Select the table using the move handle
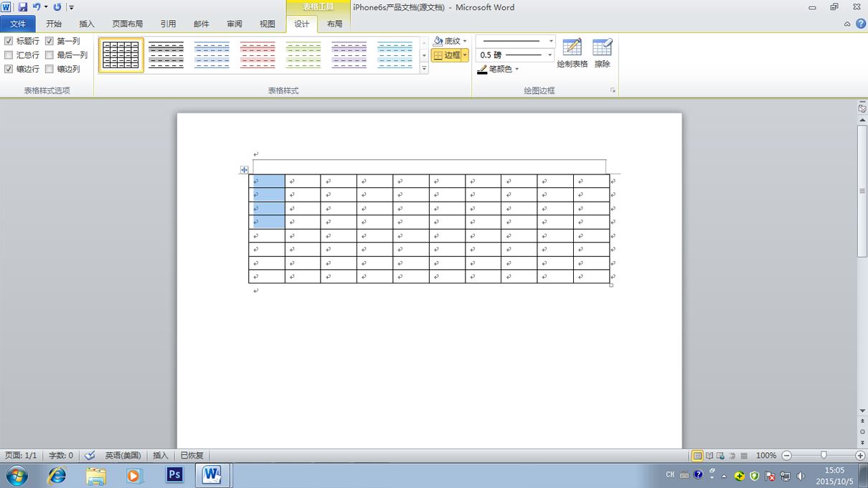 [x=244, y=170]
